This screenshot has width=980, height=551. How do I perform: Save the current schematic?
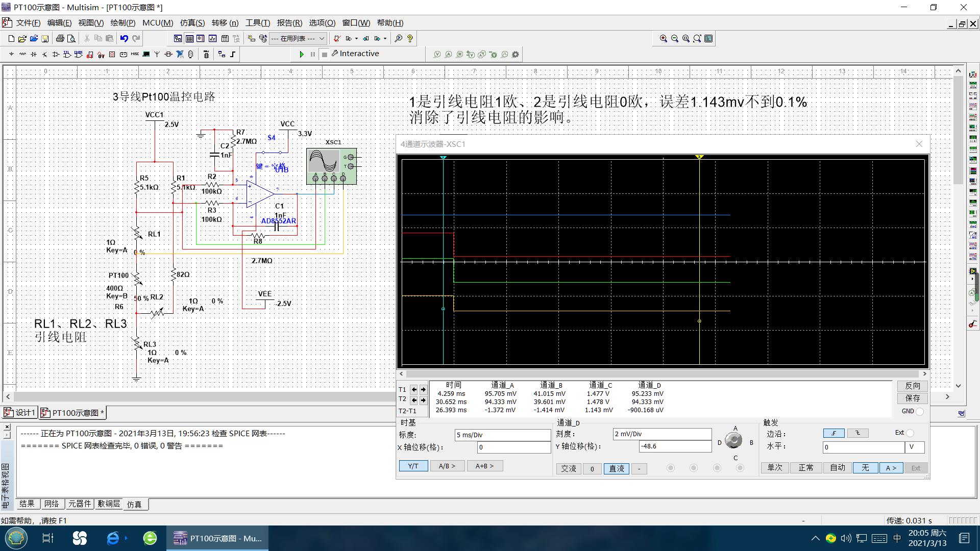tap(45, 38)
